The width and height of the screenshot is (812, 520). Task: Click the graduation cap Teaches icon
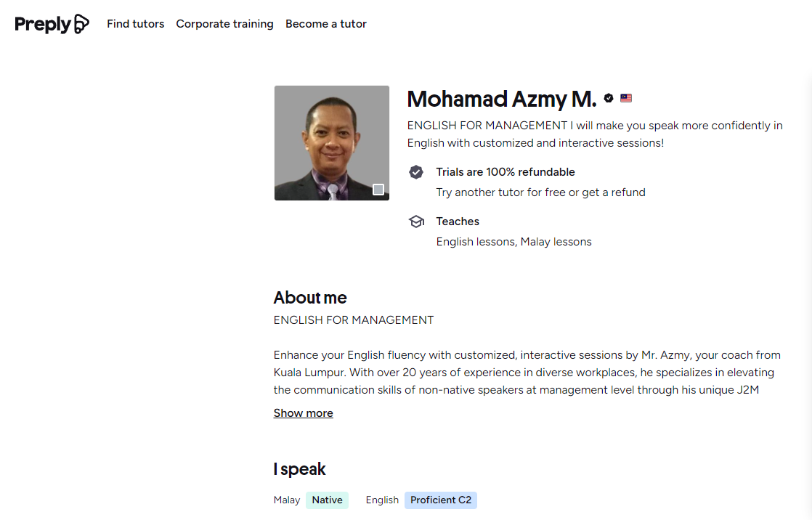416,222
